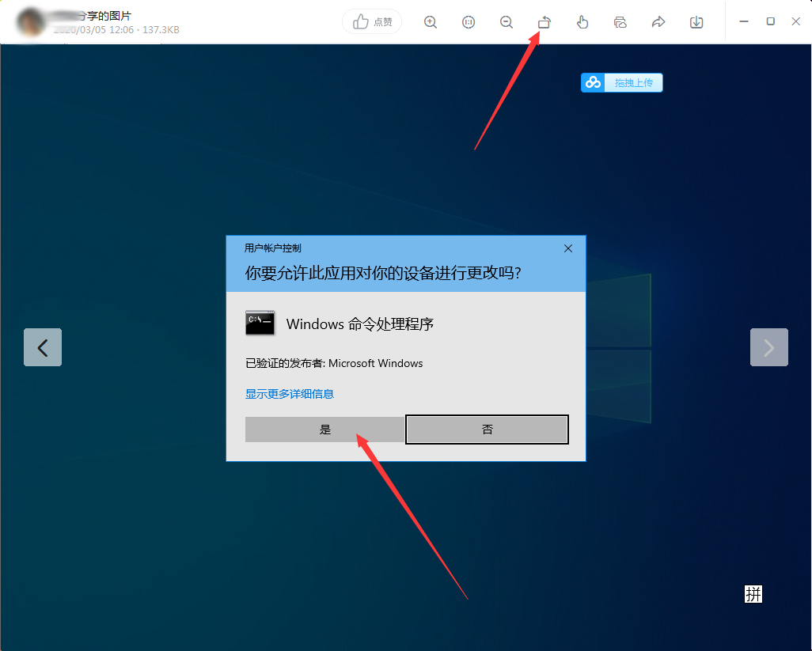812x651 pixels.
Task: Go to the previous image
Action: tap(43, 347)
